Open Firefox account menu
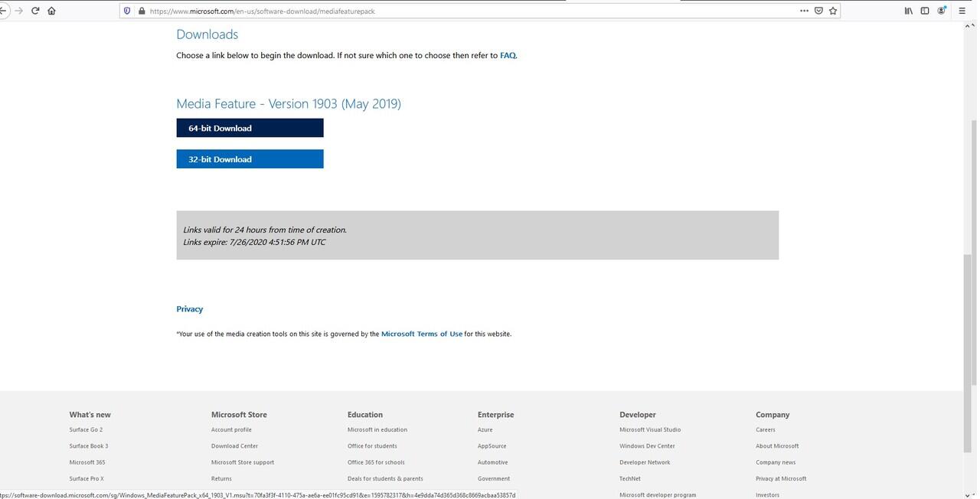Viewport: 980px width, 499px height. point(942,11)
